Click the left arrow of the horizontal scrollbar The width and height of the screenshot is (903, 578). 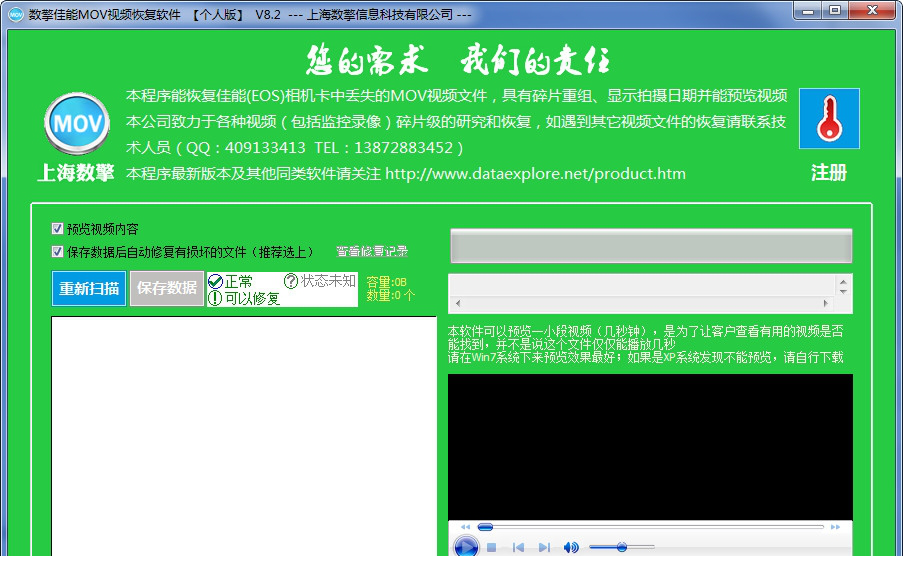tap(458, 303)
